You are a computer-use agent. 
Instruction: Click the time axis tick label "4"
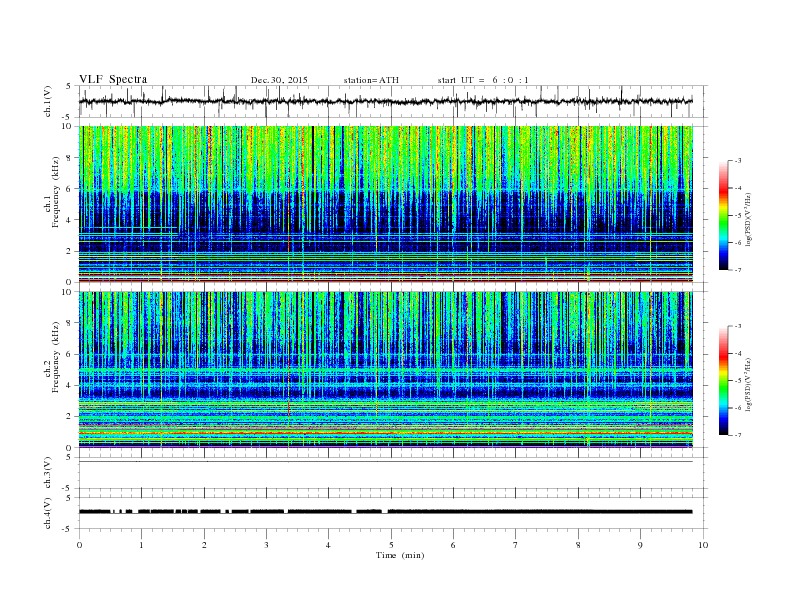pyautogui.click(x=329, y=545)
